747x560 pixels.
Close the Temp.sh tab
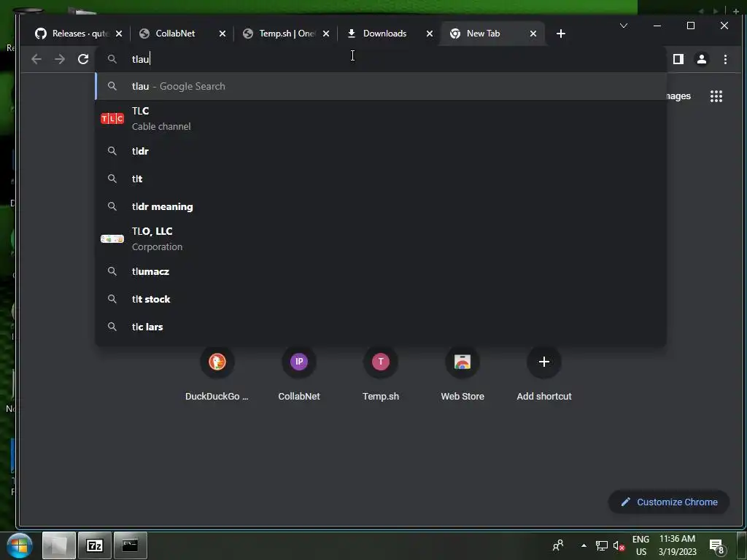[x=326, y=34]
